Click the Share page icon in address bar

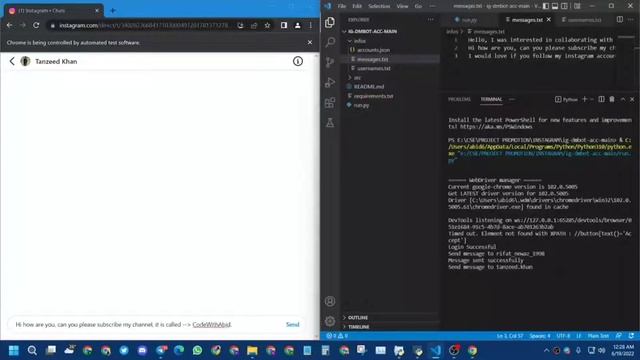254,25
